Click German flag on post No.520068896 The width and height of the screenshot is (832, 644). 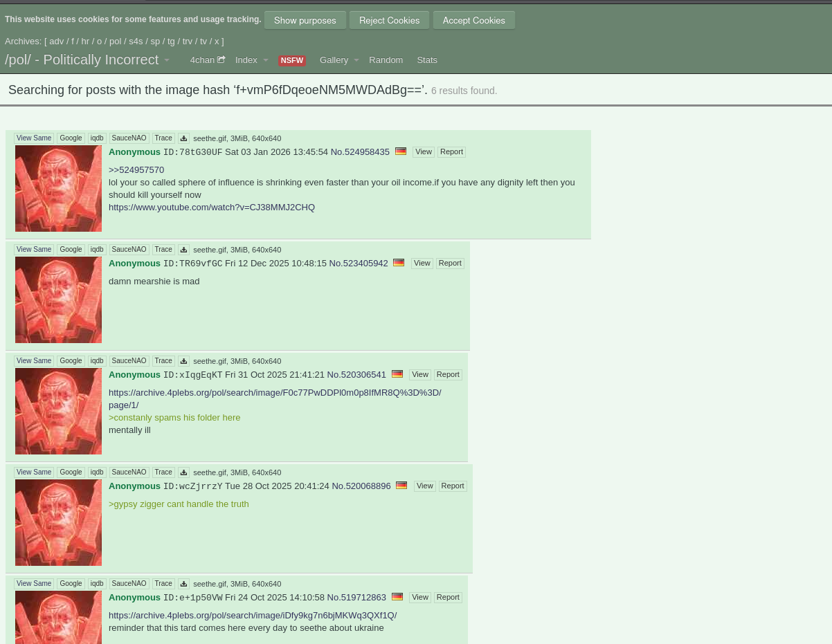(401, 485)
